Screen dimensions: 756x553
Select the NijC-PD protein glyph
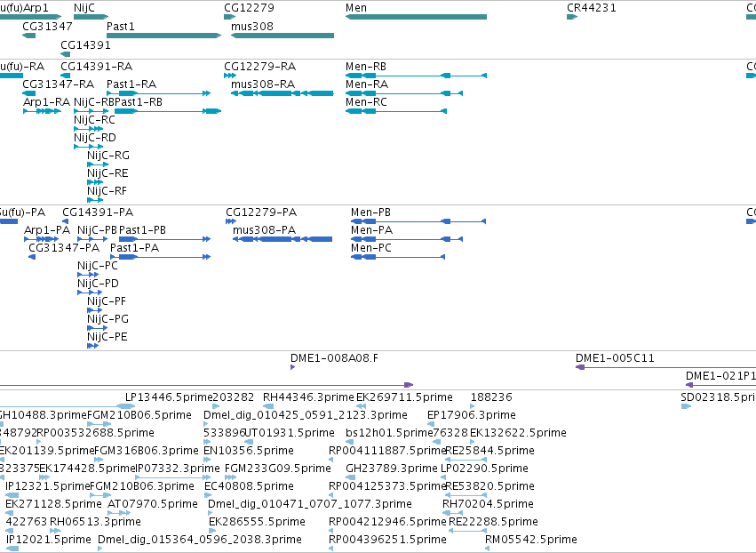click(x=90, y=293)
